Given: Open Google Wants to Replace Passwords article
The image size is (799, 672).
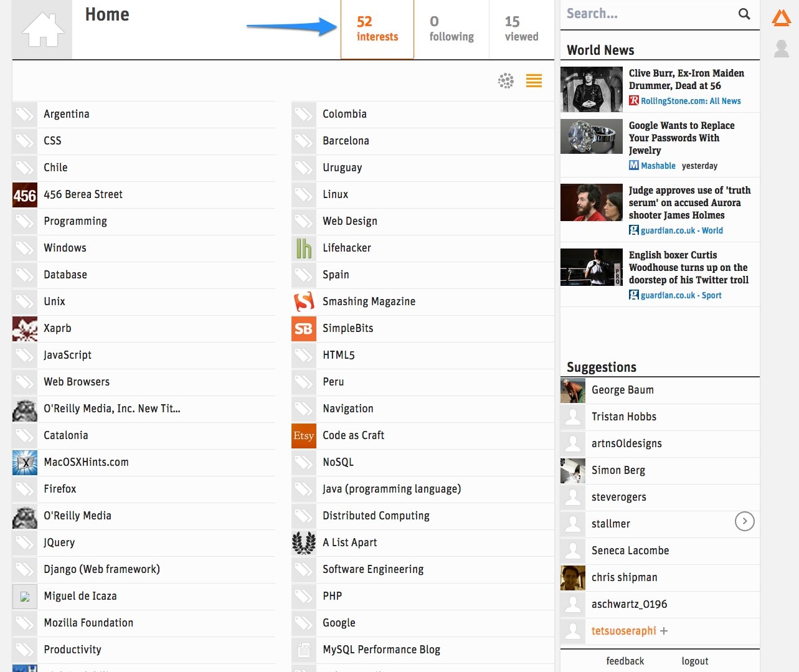Looking at the screenshot, I should (x=682, y=138).
